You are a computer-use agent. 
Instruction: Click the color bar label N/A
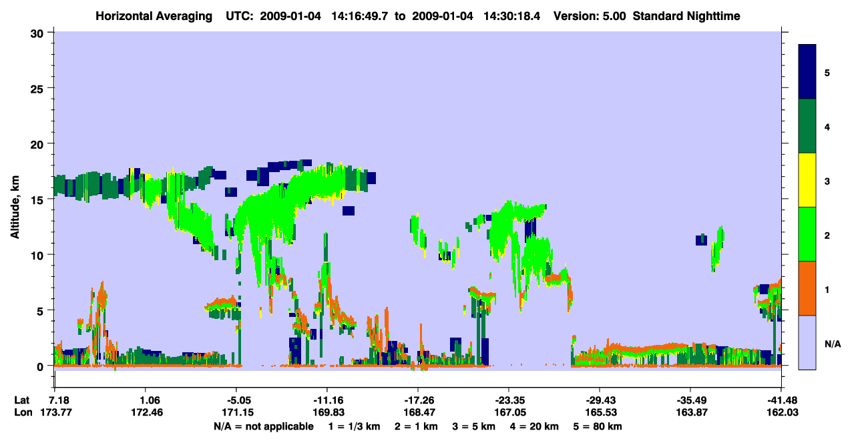coord(832,344)
